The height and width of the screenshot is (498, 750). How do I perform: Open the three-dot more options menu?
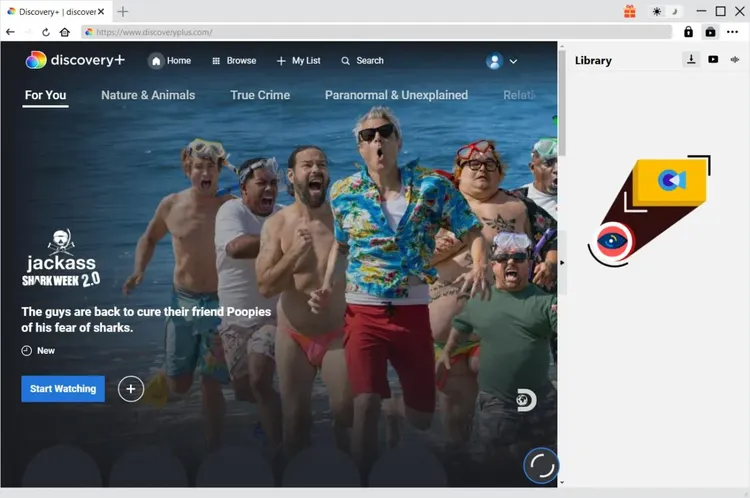(733, 32)
